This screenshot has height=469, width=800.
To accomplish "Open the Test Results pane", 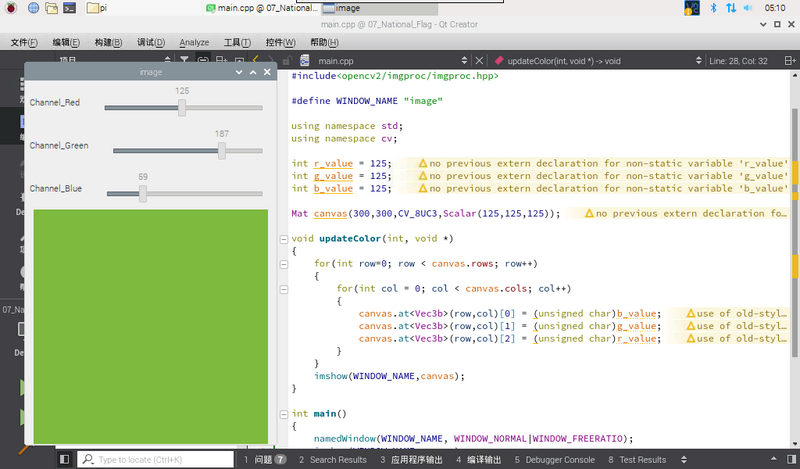I will pyautogui.click(x=637, y=459).
